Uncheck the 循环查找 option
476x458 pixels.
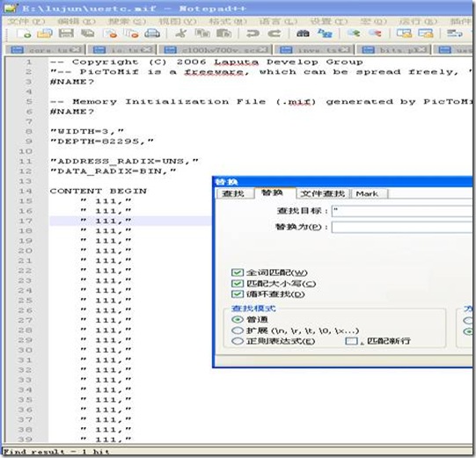point(237,294)
